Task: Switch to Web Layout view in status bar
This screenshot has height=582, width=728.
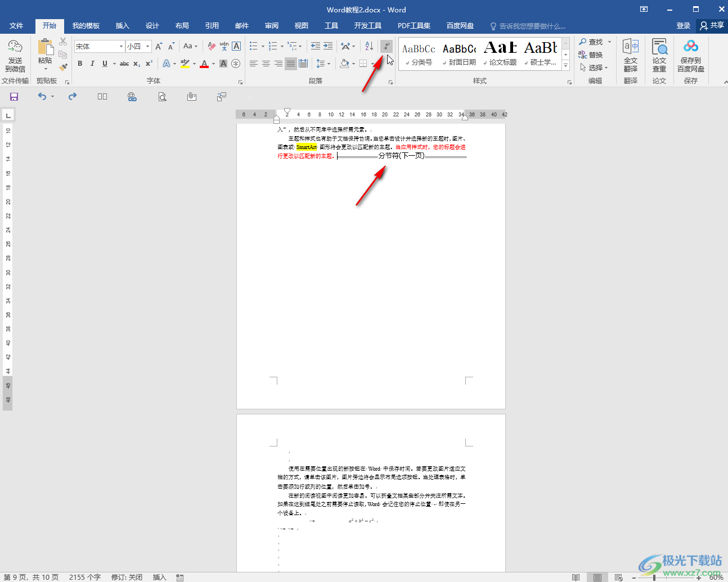Action: pos(618,578)
